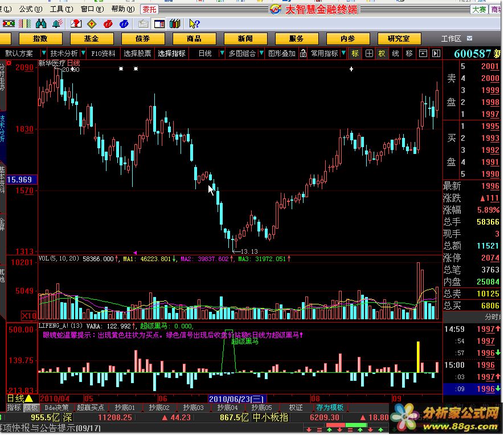The image size is (504, 435).
Task: Open the 帮助 menu
Action: pyautogui.click(x=123, y=9)
